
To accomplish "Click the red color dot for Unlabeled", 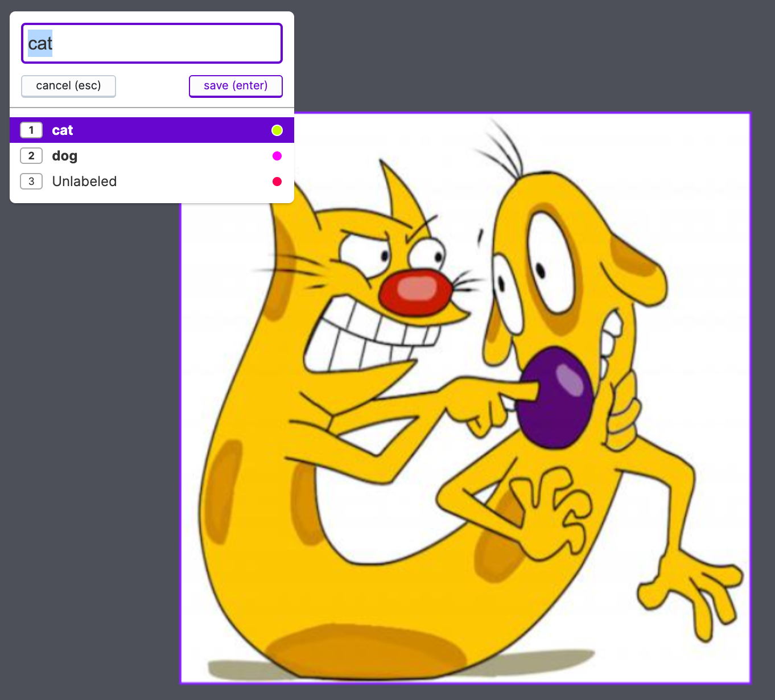I will [x=277, y=182].
